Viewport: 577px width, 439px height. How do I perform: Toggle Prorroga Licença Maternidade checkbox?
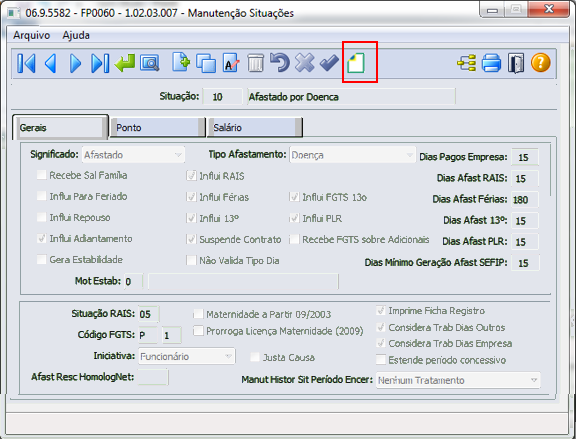tap(198, 331)
